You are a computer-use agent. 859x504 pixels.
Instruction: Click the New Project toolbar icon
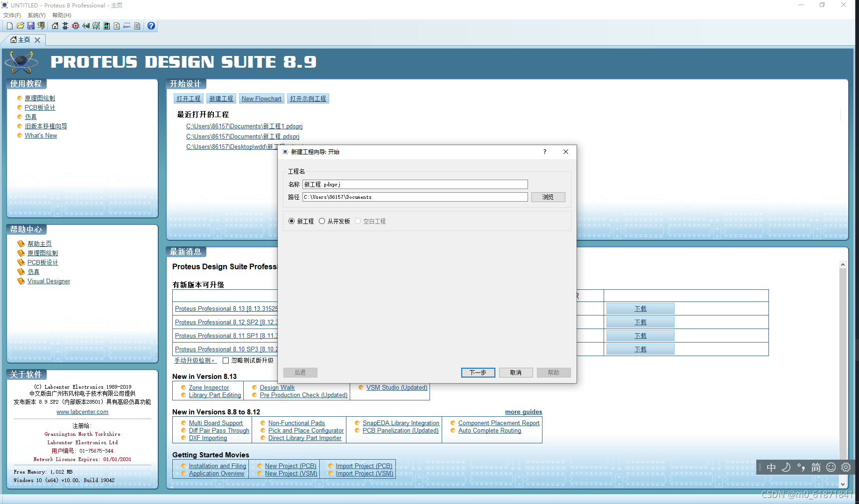coord(9,26)
